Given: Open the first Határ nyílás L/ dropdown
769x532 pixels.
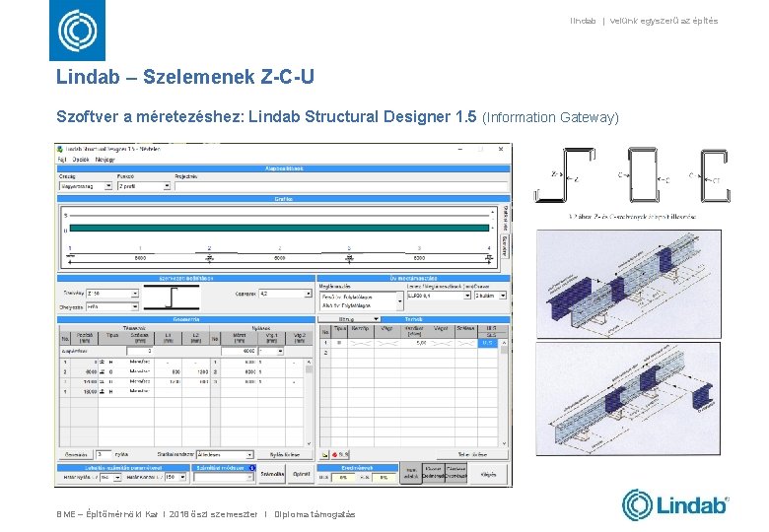Looking at the screenshot, I should point(117,477).
